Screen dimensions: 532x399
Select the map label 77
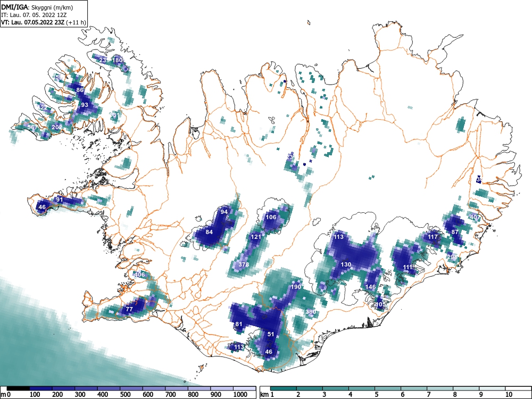129,309
